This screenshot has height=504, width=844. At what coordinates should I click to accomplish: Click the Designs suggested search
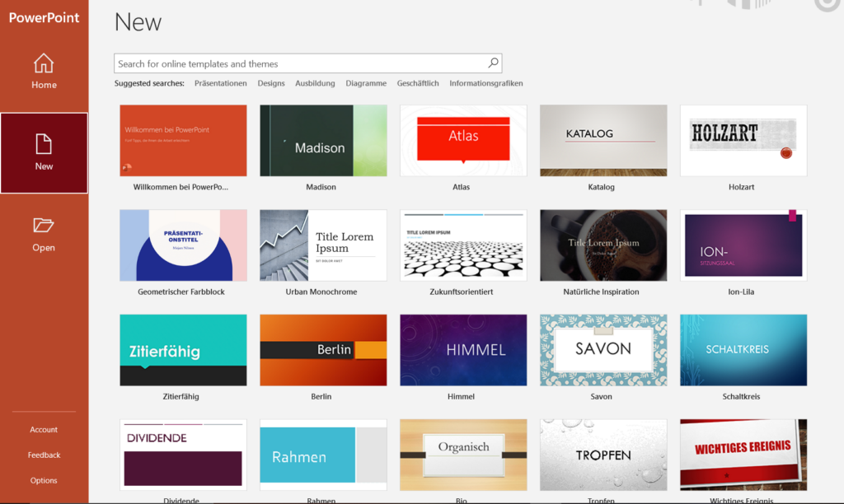(271, 83)
